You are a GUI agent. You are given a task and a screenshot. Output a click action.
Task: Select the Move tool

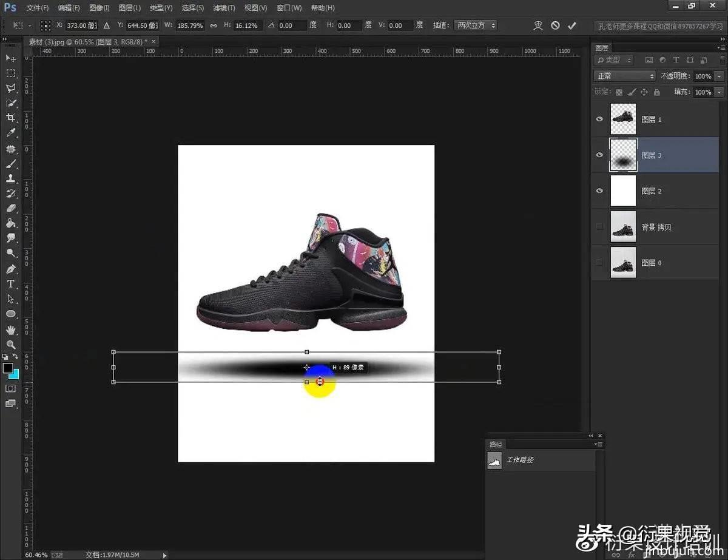tap(11, 58)
